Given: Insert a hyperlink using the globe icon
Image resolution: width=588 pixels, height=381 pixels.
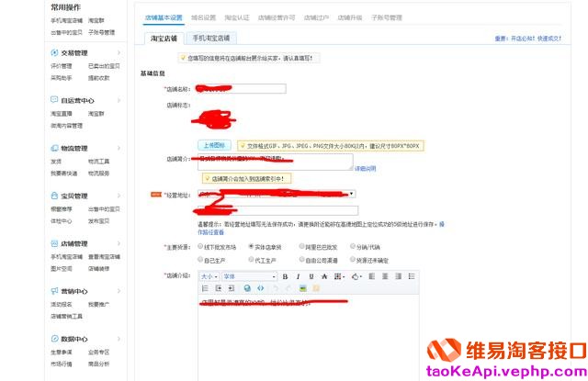Looking at the screenshot, I should pyautogui.click(x=247, y=288).
